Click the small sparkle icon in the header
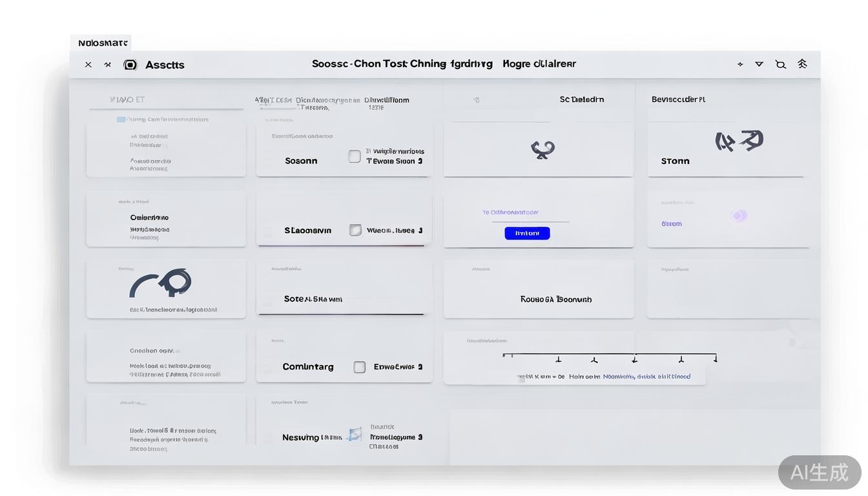Viewport: 868px width, 496px height. click(x=740, y=64)
